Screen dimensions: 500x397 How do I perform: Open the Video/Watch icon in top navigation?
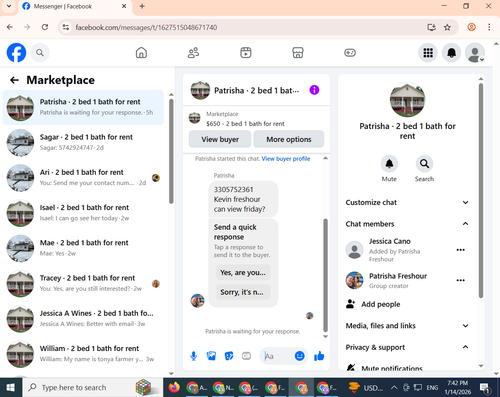pos(246,53)
